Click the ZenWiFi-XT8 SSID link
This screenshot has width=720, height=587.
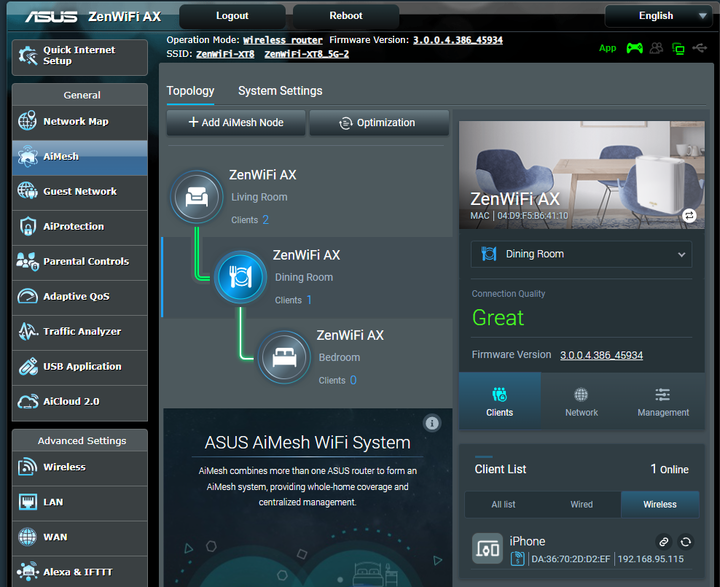[225, 54]
